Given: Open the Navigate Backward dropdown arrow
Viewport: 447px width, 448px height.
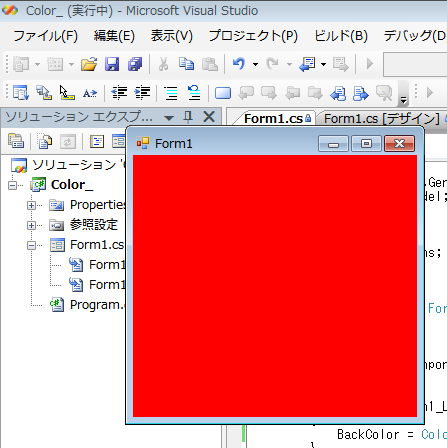Looking at the screenshot, I should click(x=323, y=64).
